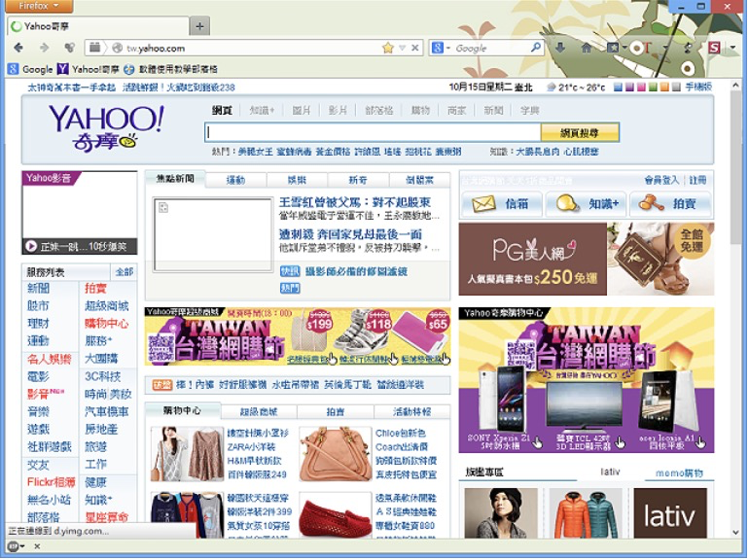Open the Firefox downloads arrow icon
The width and height of the screenshot is (749, 560).
tap(560, 48)
